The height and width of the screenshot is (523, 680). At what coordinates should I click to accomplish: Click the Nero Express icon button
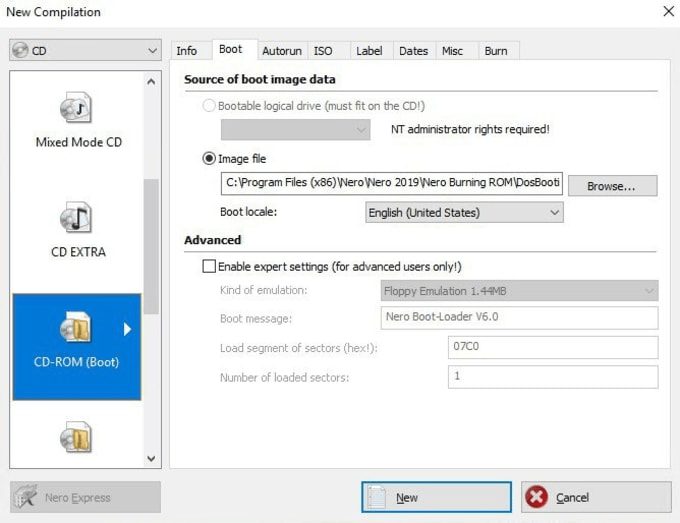click(x=27, y=497)
